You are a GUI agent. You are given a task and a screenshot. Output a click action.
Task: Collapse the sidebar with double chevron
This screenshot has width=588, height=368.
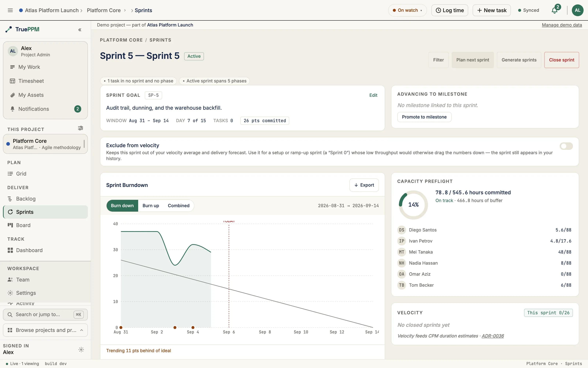[x=80, y=30]
